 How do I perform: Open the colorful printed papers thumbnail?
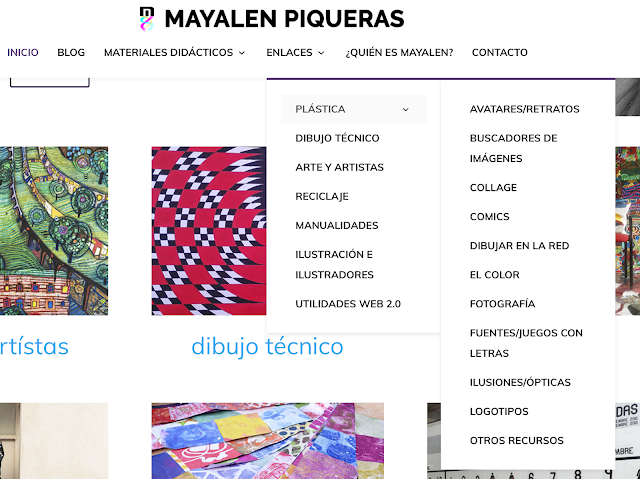tap(268, 441)
